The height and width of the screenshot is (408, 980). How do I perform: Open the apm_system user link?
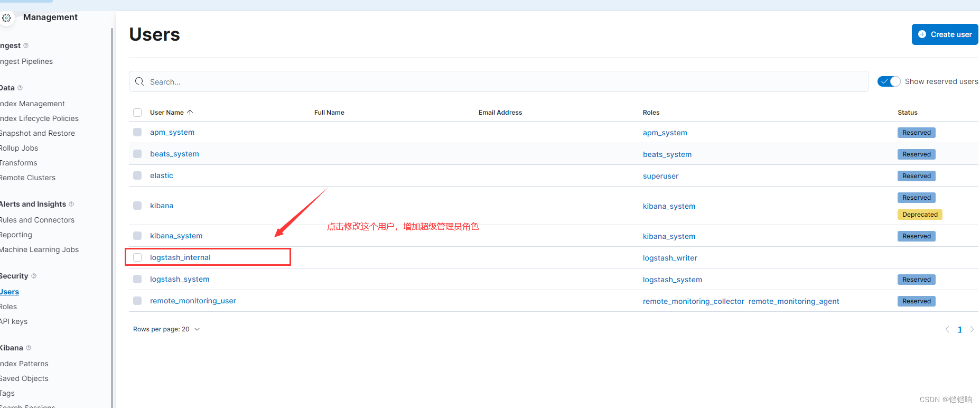pos(172,132)
